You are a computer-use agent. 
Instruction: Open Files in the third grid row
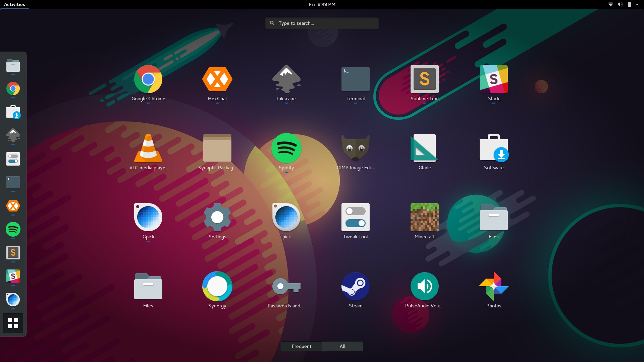494,217
